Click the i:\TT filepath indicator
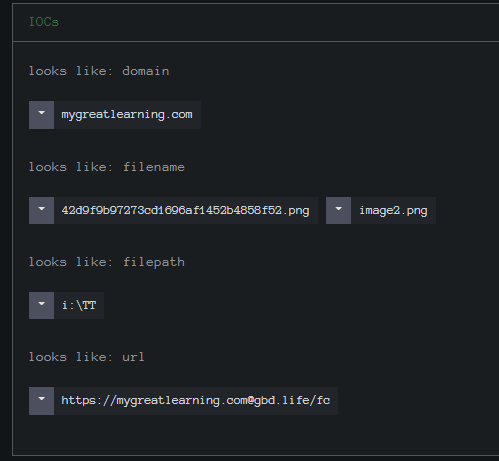The width and height of the screenshot is (499, 461). click(x=79, y=305)
